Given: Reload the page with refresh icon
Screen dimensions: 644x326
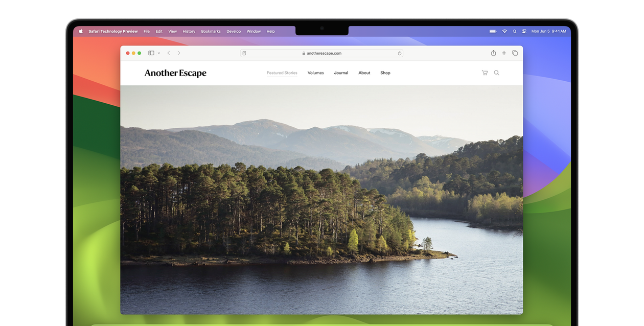Looking at the screenshot, I should pyautogui.click(x=399, y=53).
